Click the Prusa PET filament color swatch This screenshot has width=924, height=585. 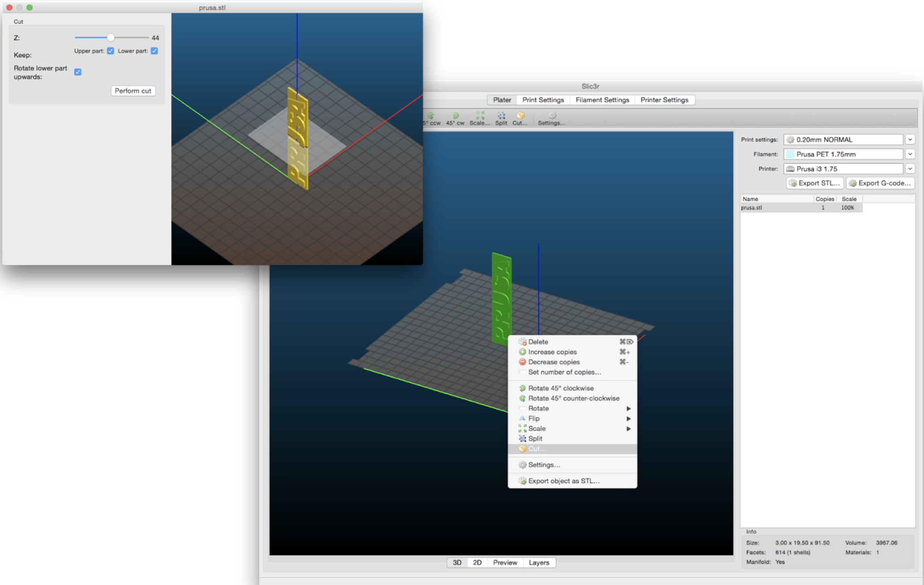790,154
